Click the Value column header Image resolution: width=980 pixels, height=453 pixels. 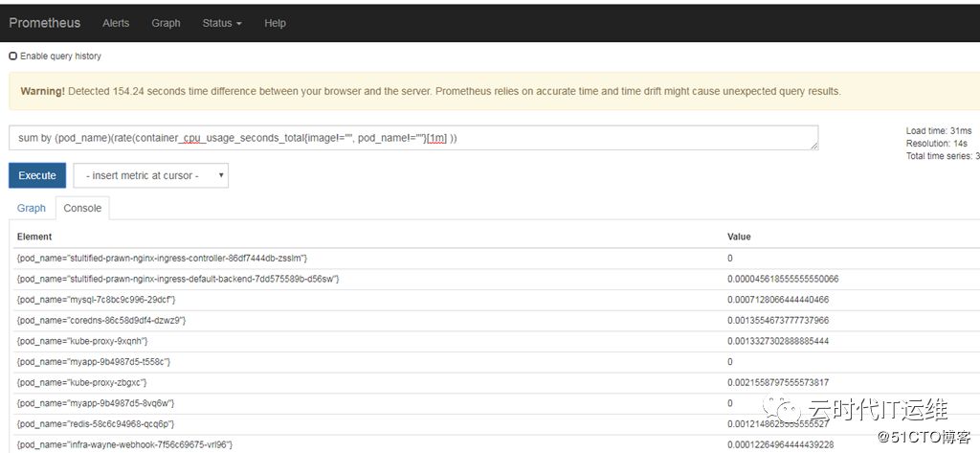coord(739,237)
